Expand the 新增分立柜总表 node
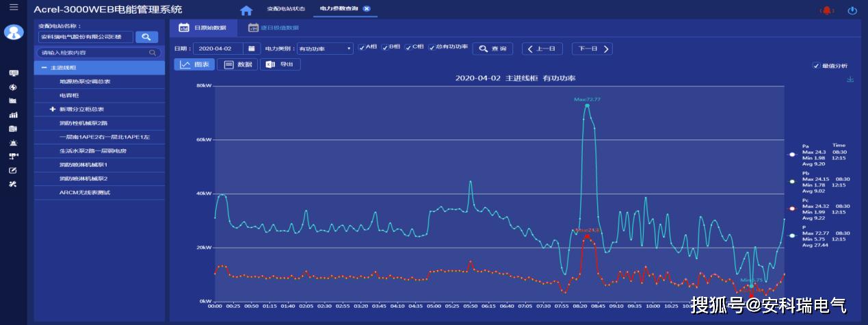This screenshot has height=325, width=868. tap(53, 109)
